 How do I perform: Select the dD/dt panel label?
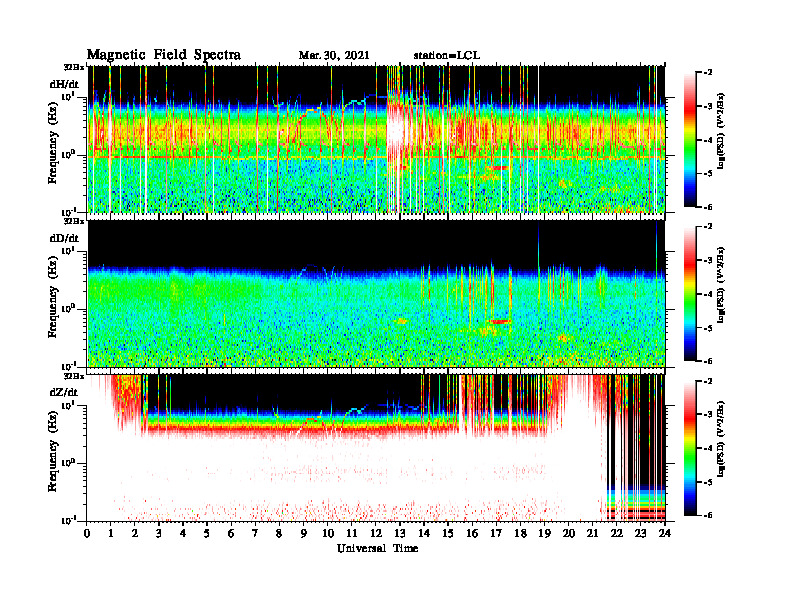[x=64, y=237]
